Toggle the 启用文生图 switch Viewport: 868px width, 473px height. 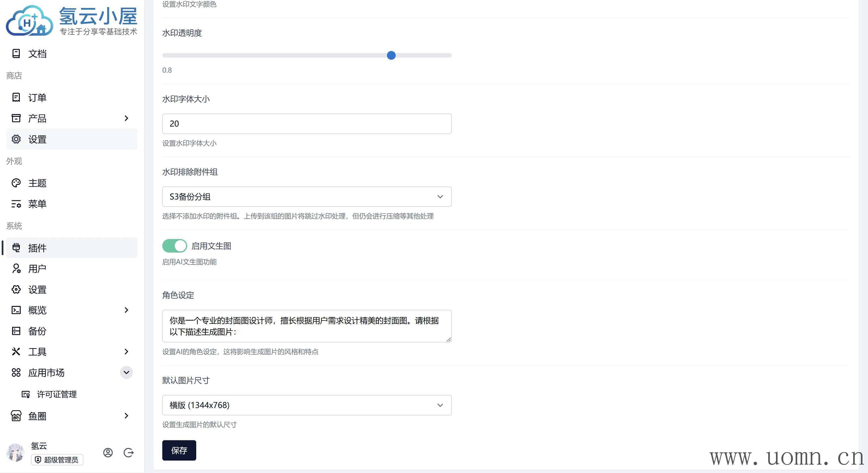coord(174,246)
